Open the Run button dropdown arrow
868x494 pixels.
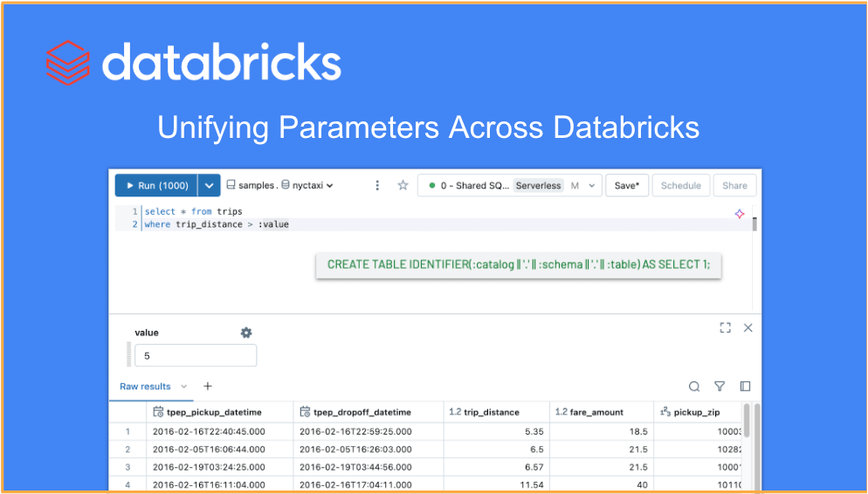pyautogui.click(x=209, y=185)
